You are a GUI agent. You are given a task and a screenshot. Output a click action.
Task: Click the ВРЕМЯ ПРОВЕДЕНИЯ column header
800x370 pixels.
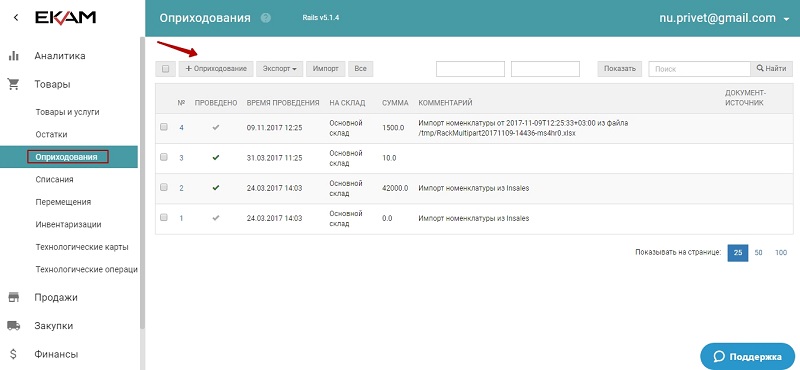coord(283,103)
